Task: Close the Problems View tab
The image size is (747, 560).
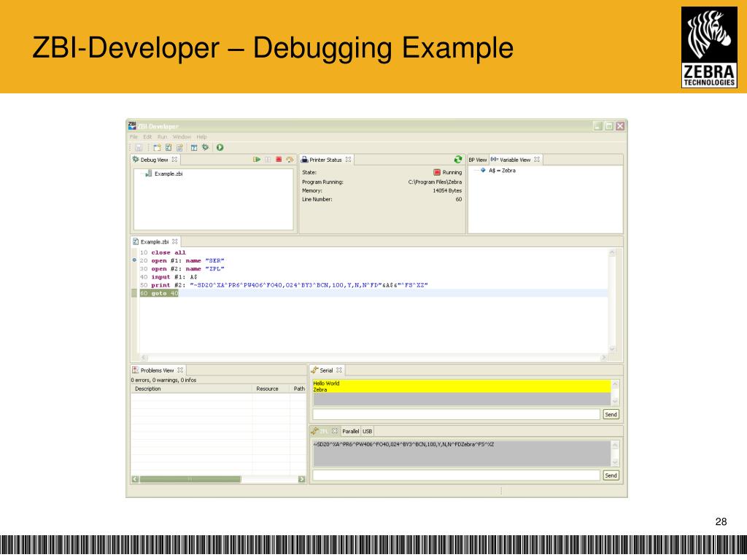Action: 180,370
